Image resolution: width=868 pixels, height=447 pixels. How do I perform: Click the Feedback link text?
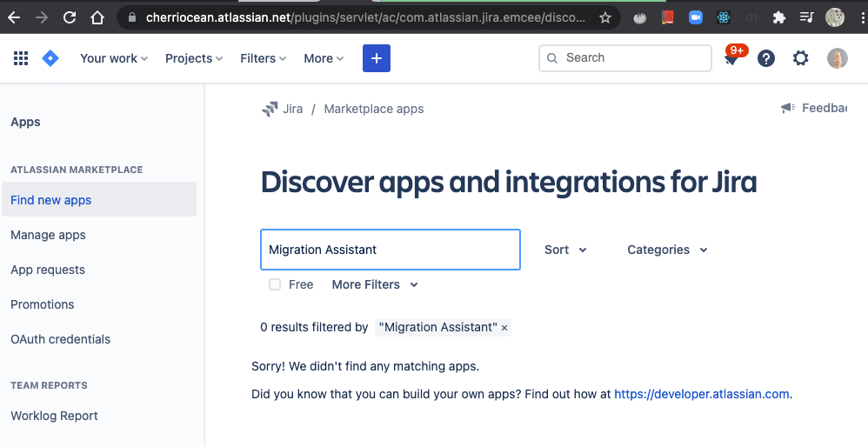825,108
